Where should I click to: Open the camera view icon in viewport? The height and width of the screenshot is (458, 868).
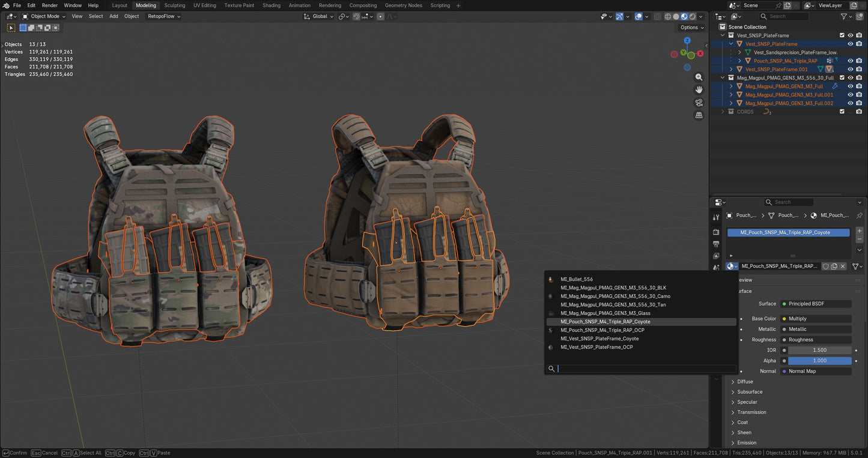699,103
